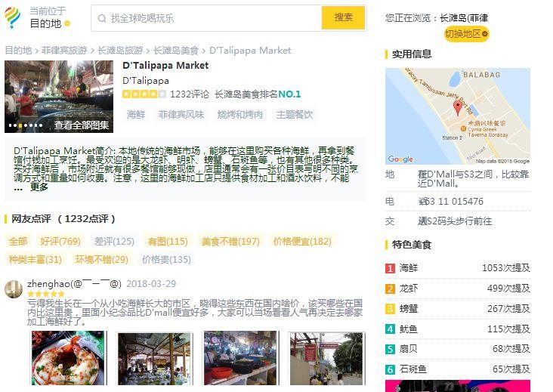553x392 pixels.
Task: Click the number 1 海鲜 ranking row
Action: (x=458, y=268)
